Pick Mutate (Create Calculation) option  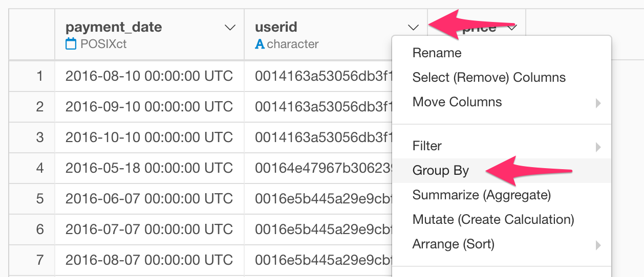(x=493, y=219)
